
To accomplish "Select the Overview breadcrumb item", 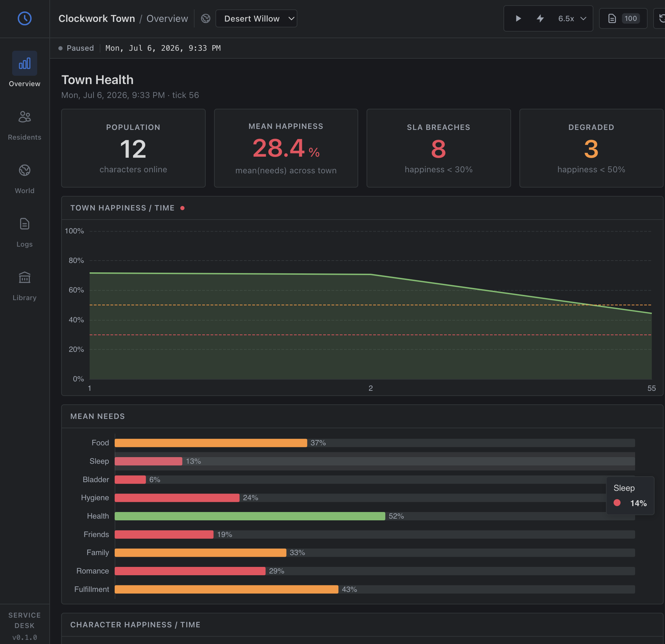I will coord(167,18).
